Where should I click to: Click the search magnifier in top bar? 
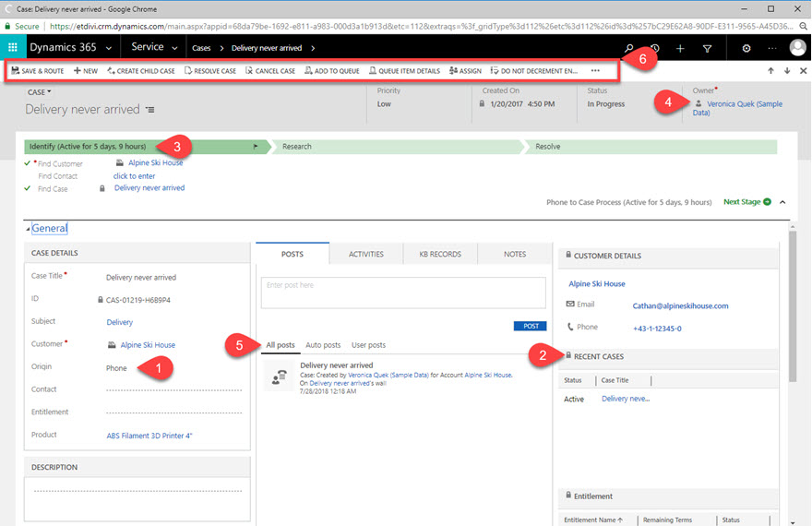(628, 48)
